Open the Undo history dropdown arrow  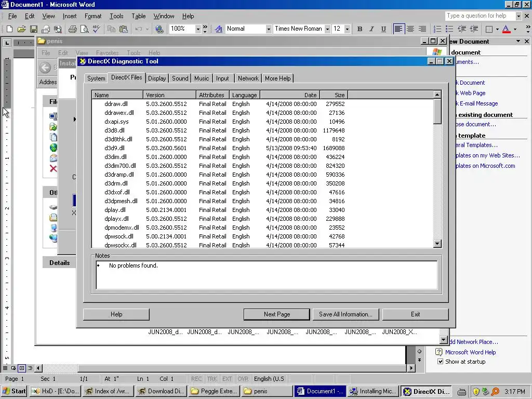(x=147, y=29)
